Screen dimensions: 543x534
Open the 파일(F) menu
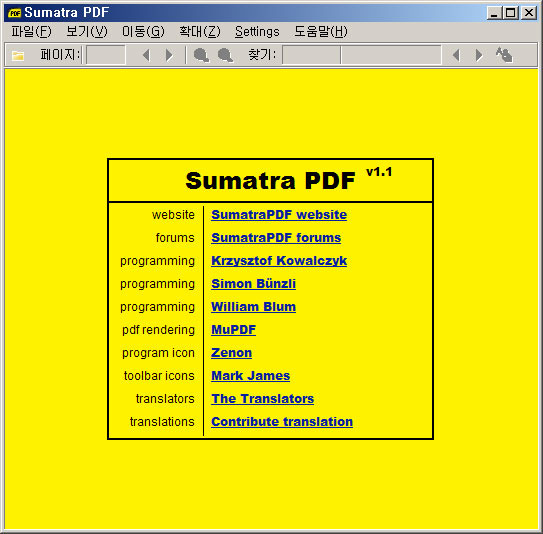tap(31, 32)
